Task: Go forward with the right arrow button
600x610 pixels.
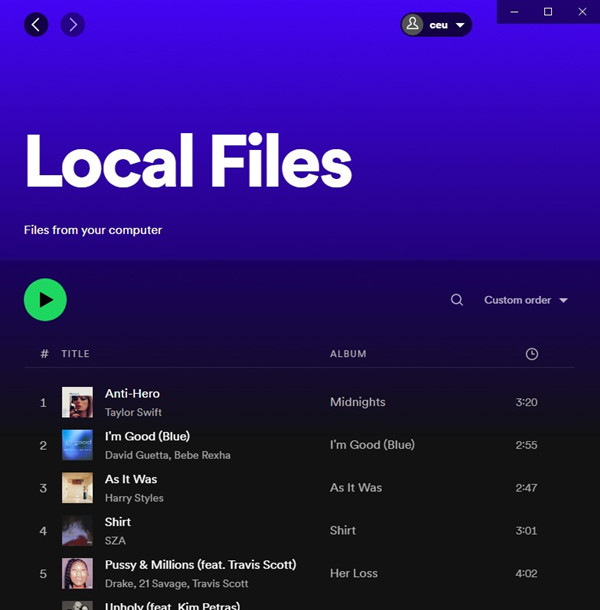Action: click(73, 25)
